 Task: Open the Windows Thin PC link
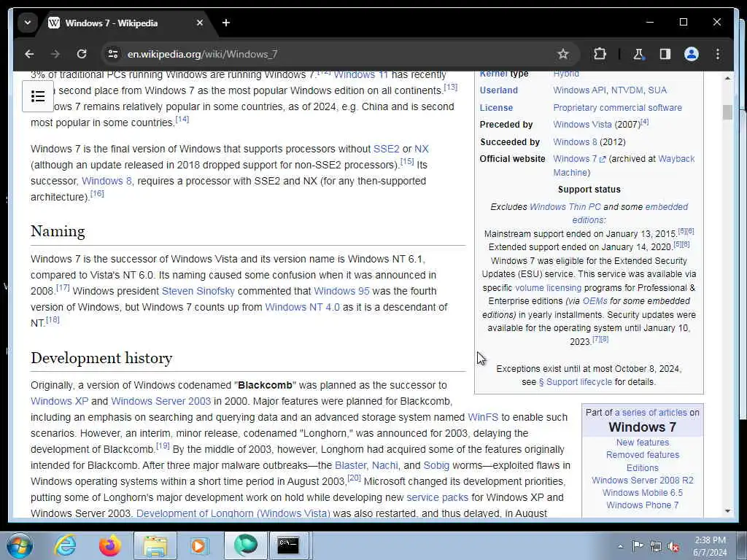(x=565, y=206)
